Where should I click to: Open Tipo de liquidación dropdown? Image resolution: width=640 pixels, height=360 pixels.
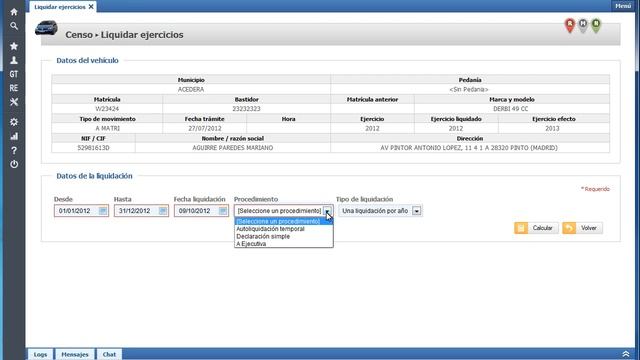416,211
